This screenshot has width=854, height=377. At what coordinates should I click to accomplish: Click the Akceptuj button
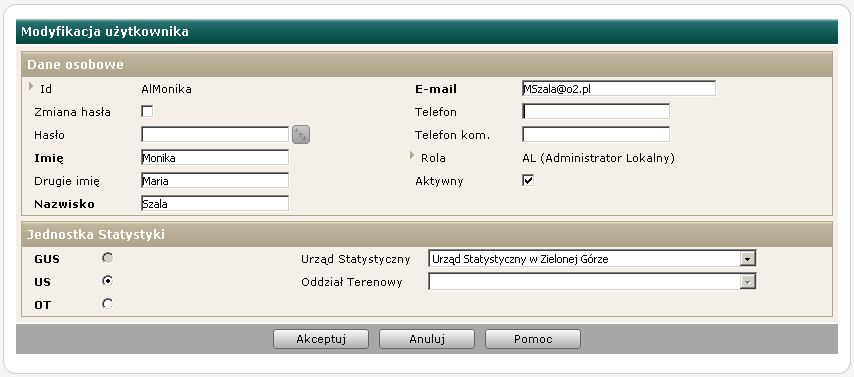point(321,339)
